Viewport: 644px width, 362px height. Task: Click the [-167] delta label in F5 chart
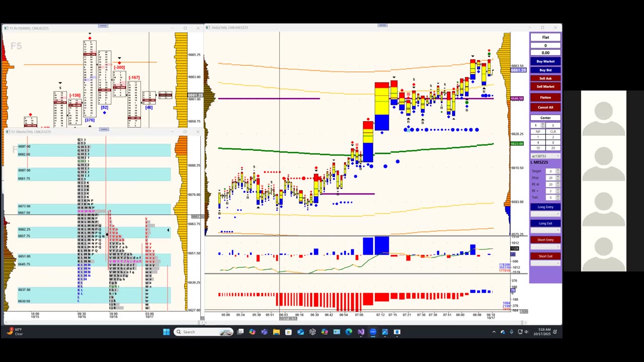point(134,77)
